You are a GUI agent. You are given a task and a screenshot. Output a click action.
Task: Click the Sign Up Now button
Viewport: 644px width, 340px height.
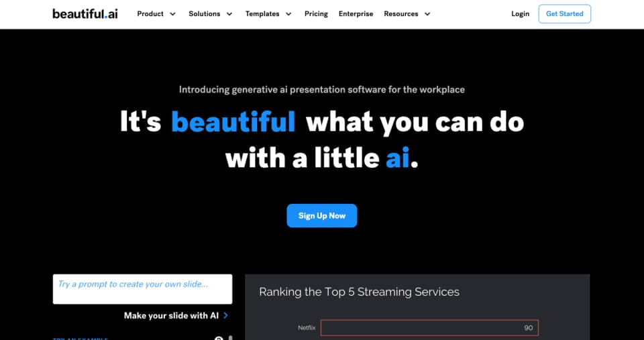pyautogui.click(x=322, y=215)
